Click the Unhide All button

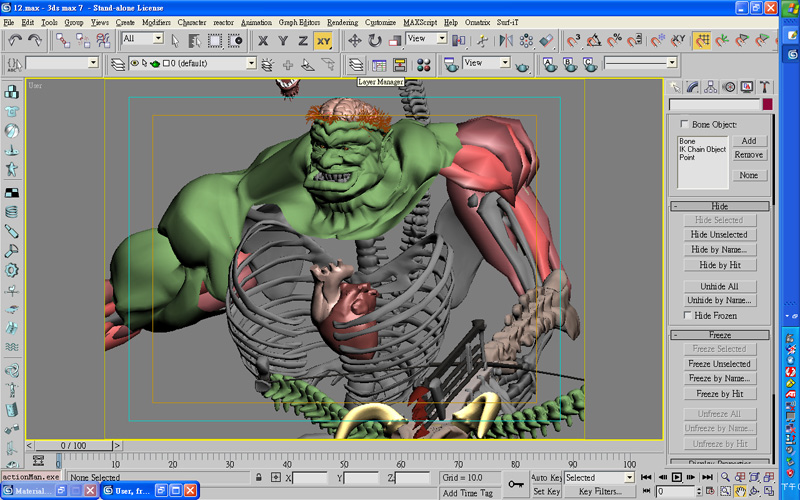[720, 286]
